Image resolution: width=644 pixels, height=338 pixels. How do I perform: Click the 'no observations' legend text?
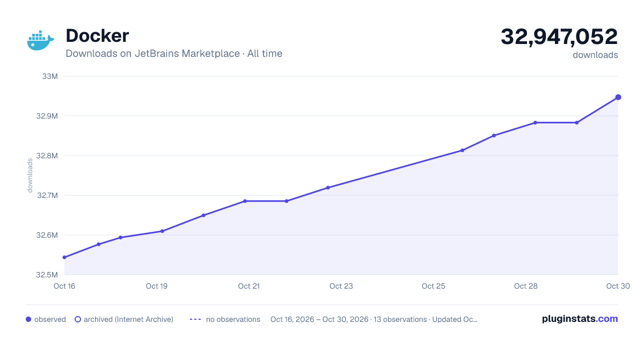(x=233, y=319)
